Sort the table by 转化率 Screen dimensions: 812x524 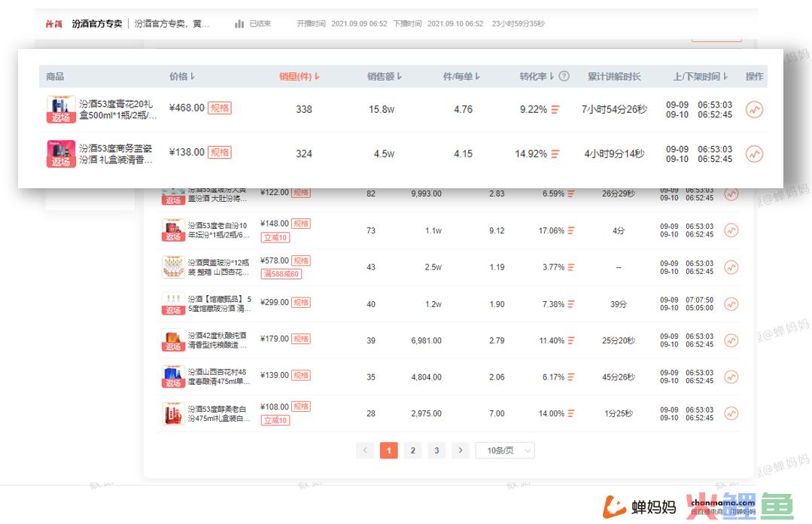coord(537,76)
